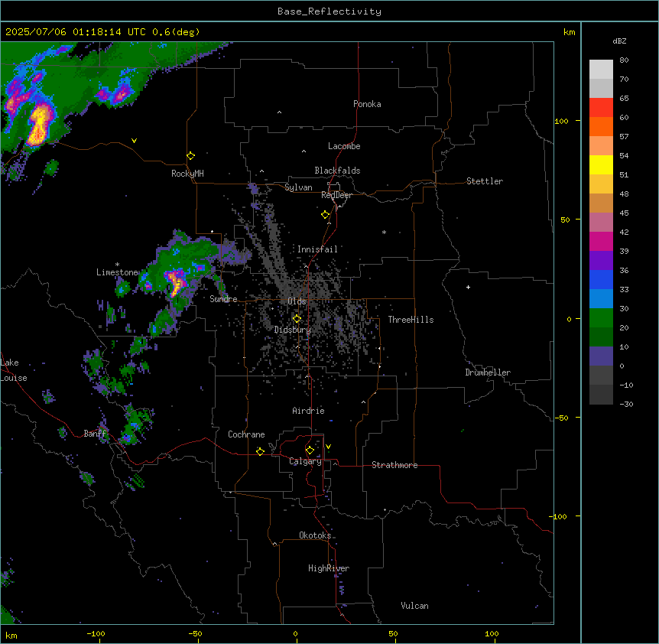Click the yellow diamond marker below Cochrane
The height and width of the screenshot is (644, 659).
pos(260,451)
